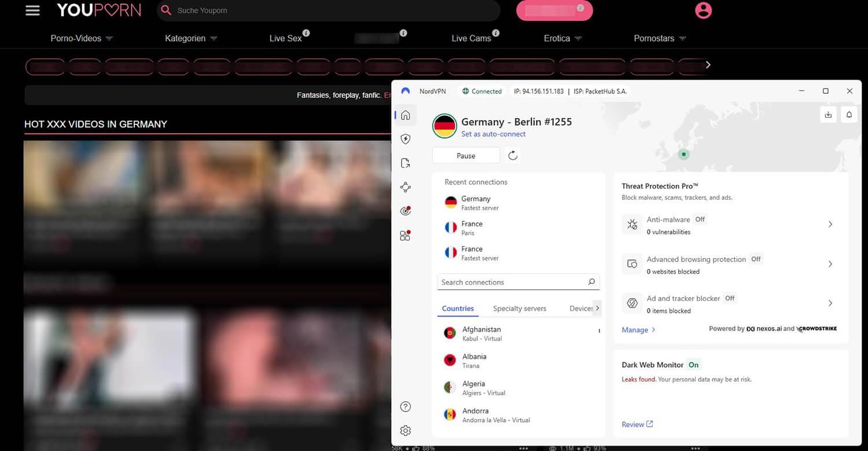The width and height of the screenshot is (868, 451).
Task: Open the NordVPN Home sidebar icon
Action: 406,115
